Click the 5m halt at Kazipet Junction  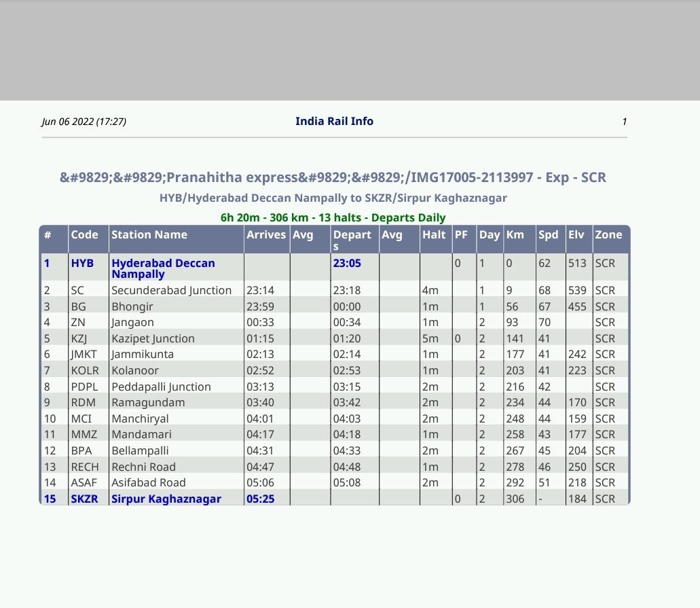[430, 338]
